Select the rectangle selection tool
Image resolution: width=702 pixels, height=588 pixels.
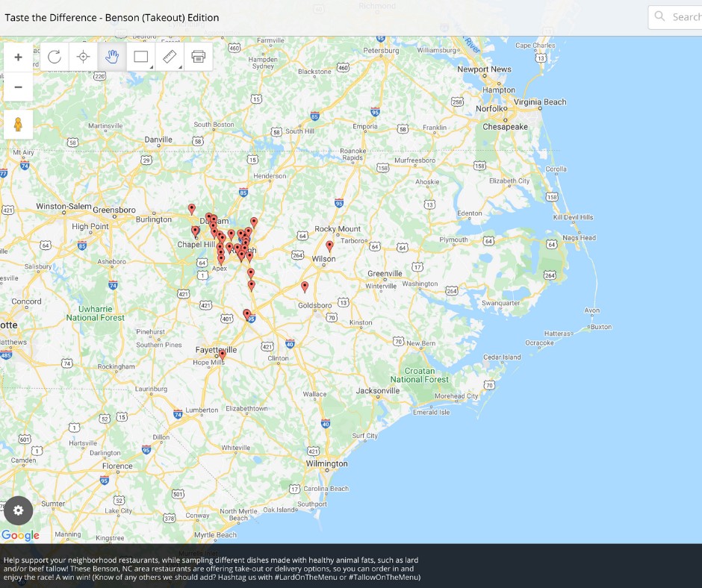pos(140,57)
